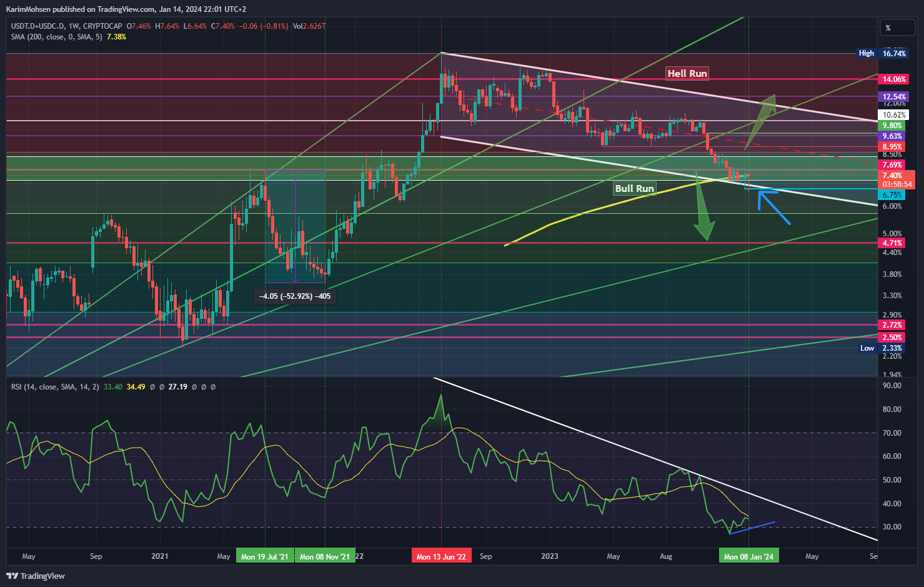Viewport: 924px width, 587px height.
Task: Click the 50.00 RSI axis label
Action: (892, 480)
